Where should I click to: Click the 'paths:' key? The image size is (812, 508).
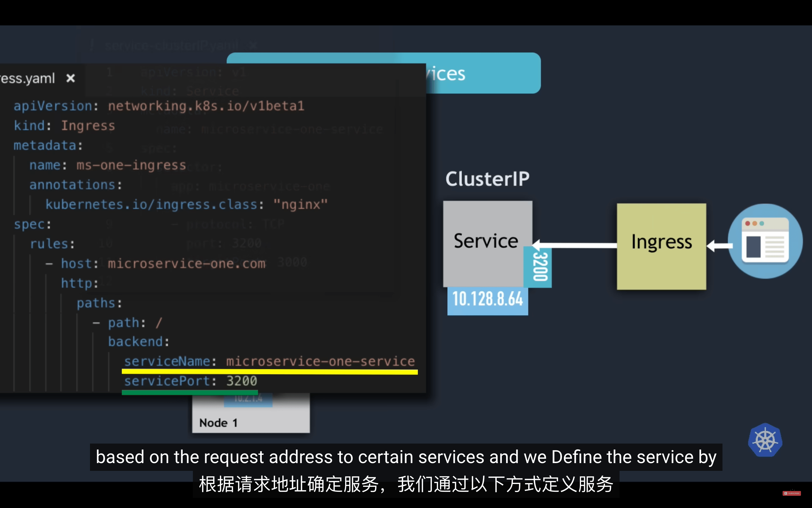99,303
